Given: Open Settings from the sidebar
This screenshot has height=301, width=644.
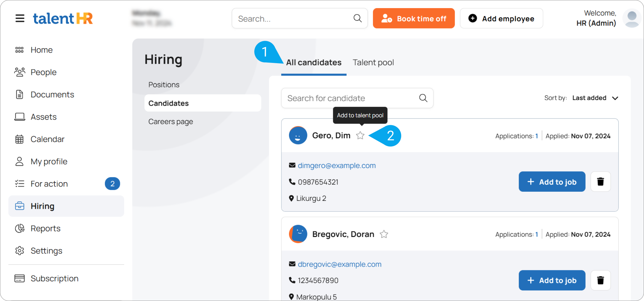Looking at the screenshot, I should pyautogui.click(x=46, y=251).
